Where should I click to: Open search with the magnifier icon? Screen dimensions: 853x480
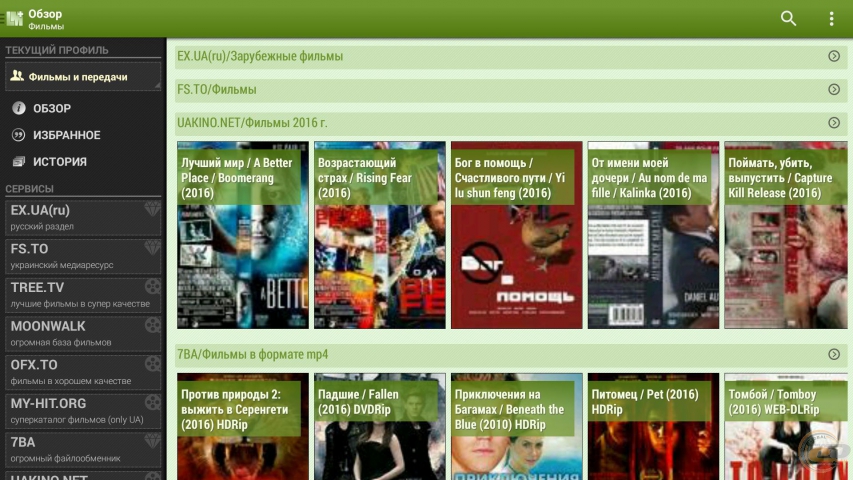(x=788, y=19)
